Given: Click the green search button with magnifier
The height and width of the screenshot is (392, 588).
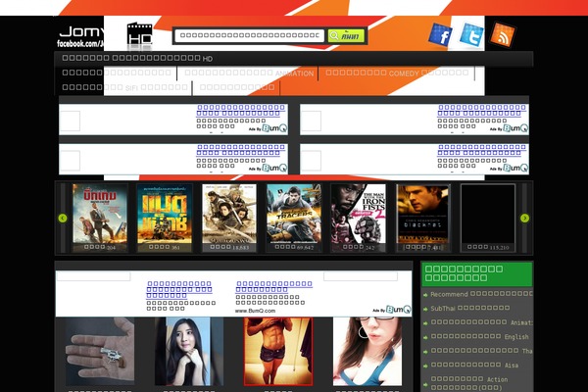Looking at the screenshot, I should (346, 36).
